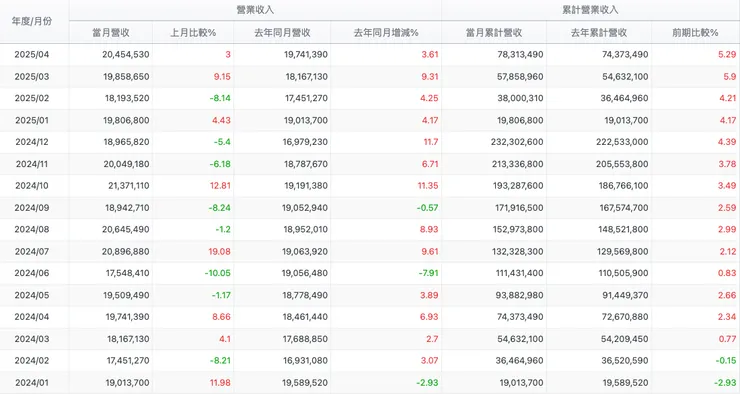Click prior-period comparison value 4.39
The image size is (740, 394).
727,142
